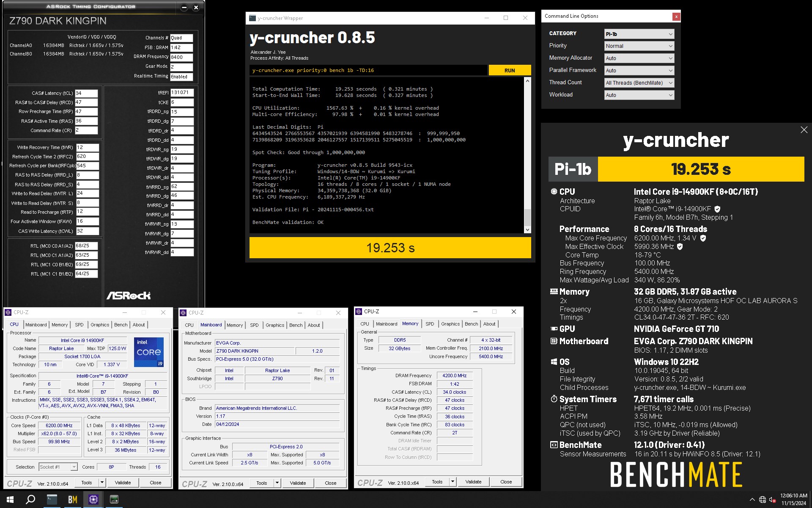
Task: Open the taskbar search magnifier icon
Action: (30, 500)
